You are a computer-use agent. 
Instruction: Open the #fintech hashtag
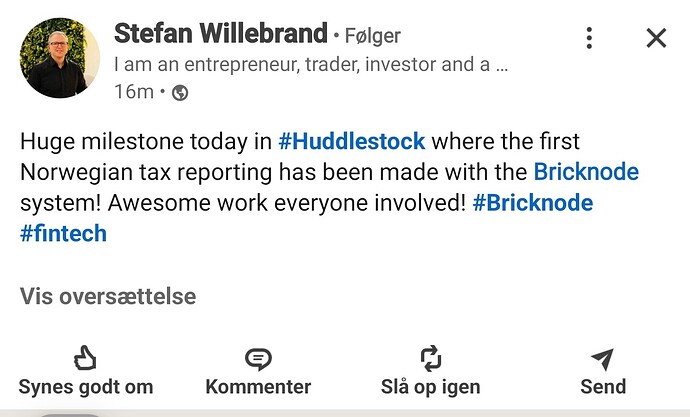[63, 233]
